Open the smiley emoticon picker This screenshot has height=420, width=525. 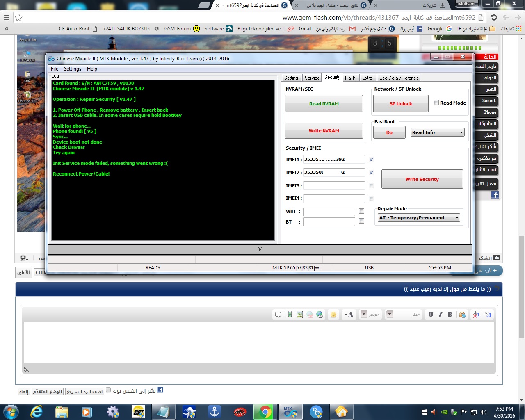tap(333, 315)
